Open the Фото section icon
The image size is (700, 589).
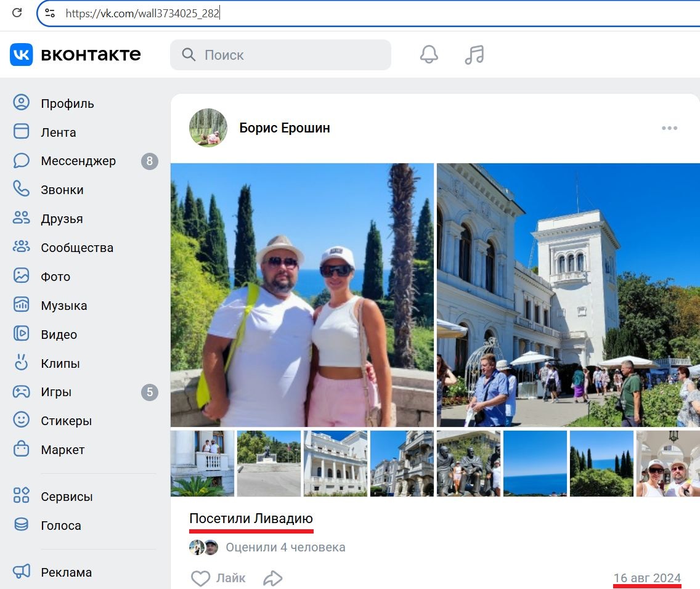point(21,276)
